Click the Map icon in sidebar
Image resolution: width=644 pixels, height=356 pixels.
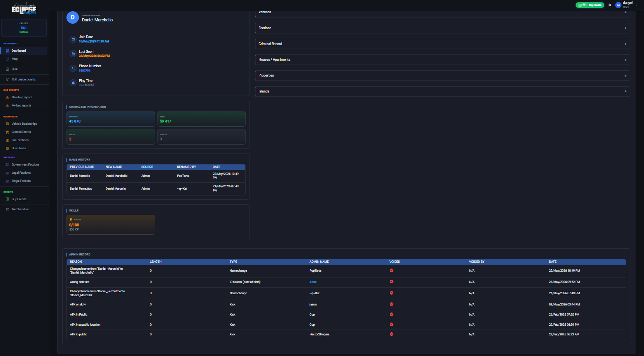click(x=7, y=59)
